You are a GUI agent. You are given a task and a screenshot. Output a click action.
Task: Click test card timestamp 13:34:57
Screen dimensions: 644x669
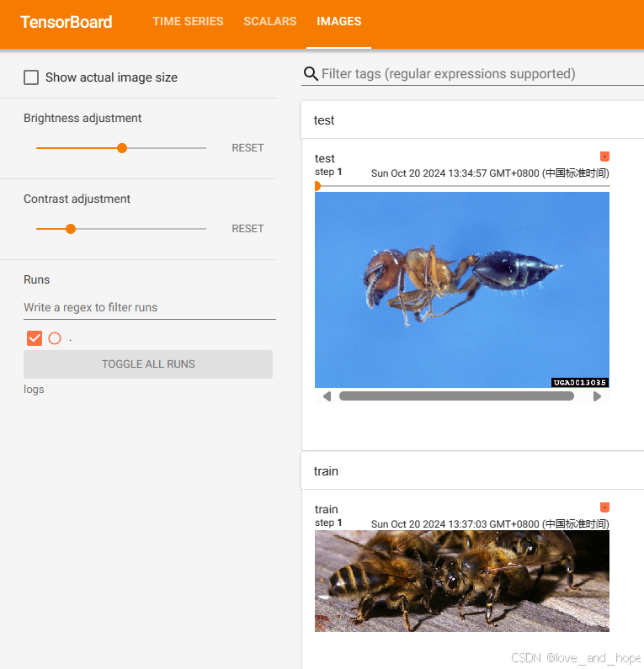pyautogui.click(x=490, y=173)
